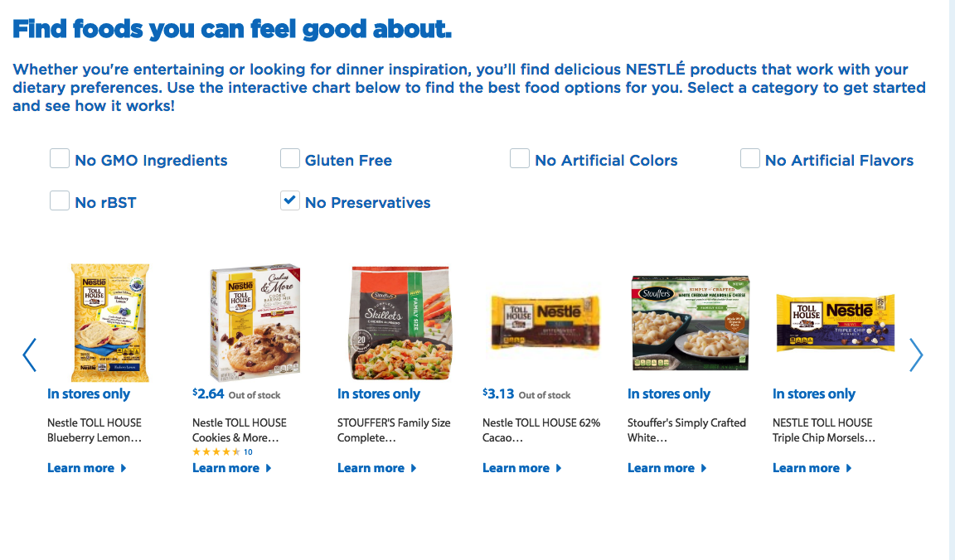
Task: Click the previous products left arrow
Action: click(30, 355)
